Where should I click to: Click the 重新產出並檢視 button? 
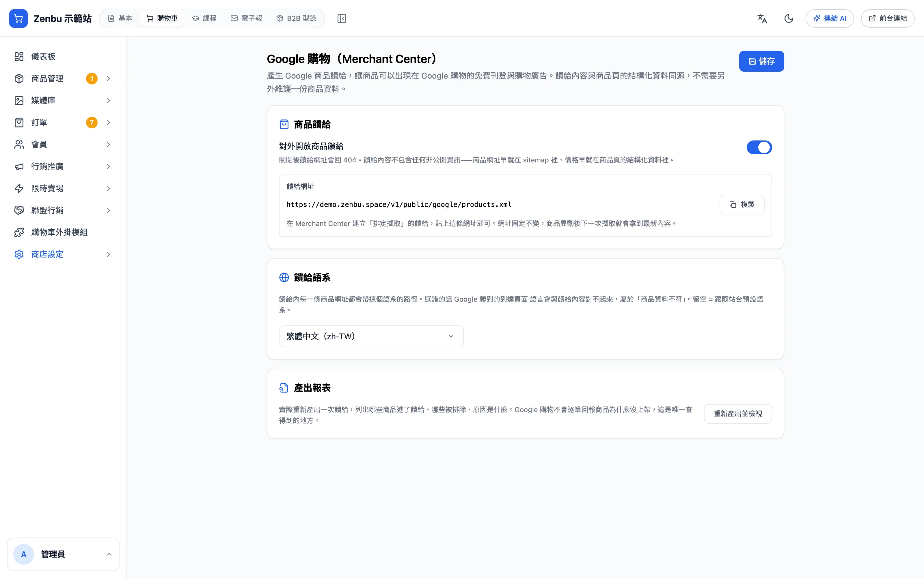click(x=738, y=414)
